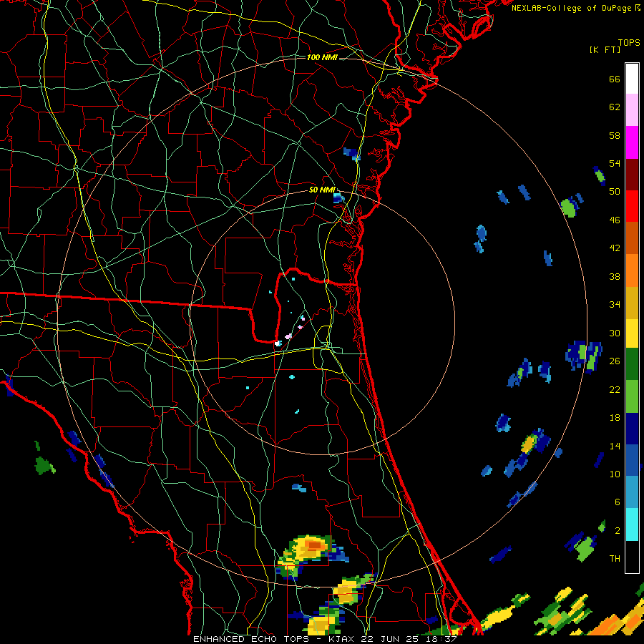Click the "26" legend value
Screen dimensions: 644x644
pyautogui.click(x=615, y=361)
